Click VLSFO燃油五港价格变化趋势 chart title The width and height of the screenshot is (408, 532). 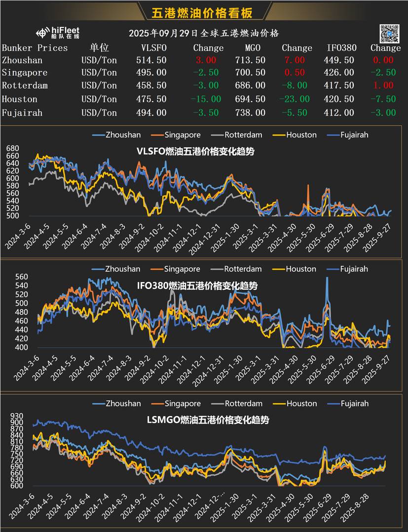(195, 151)
